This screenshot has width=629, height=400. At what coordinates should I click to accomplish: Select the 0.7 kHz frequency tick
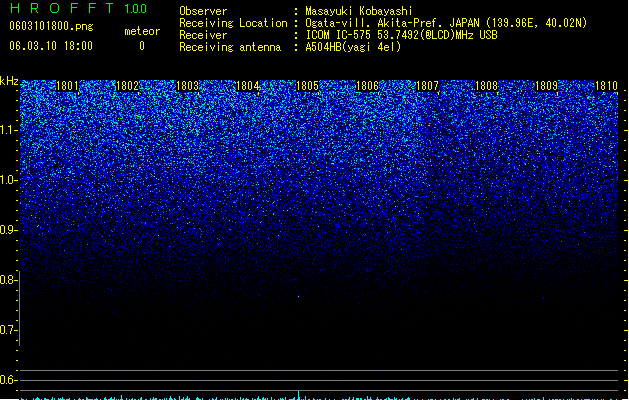coord(9,330)
